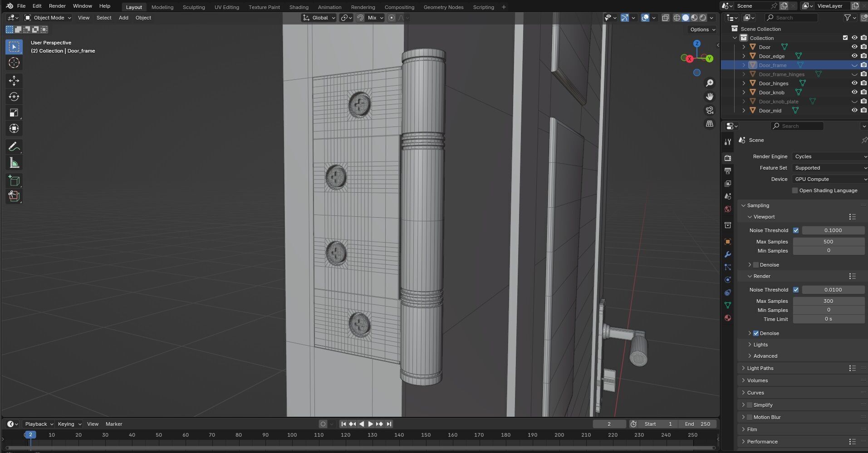Click the zoom viewport magnifier icon
The width and height of the screenshot is (868, 453).
click(x=710, y=83)
